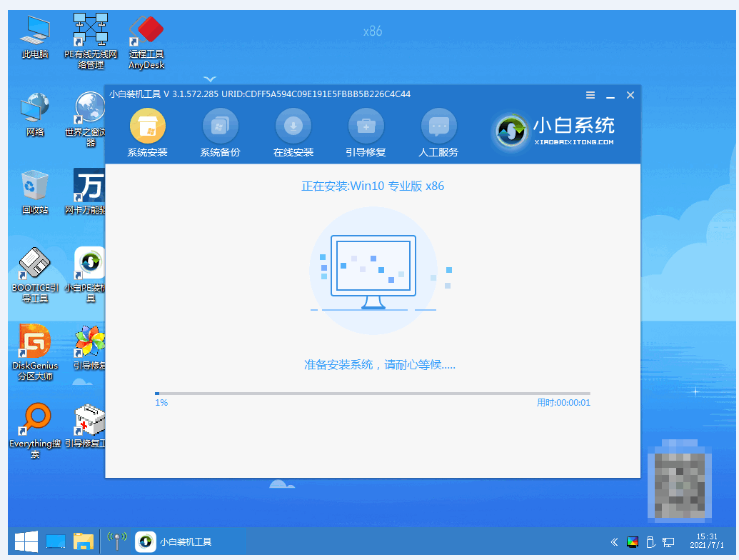Click the wireless network icon in the taskbar
739x560 pixels.
point(116,541)
